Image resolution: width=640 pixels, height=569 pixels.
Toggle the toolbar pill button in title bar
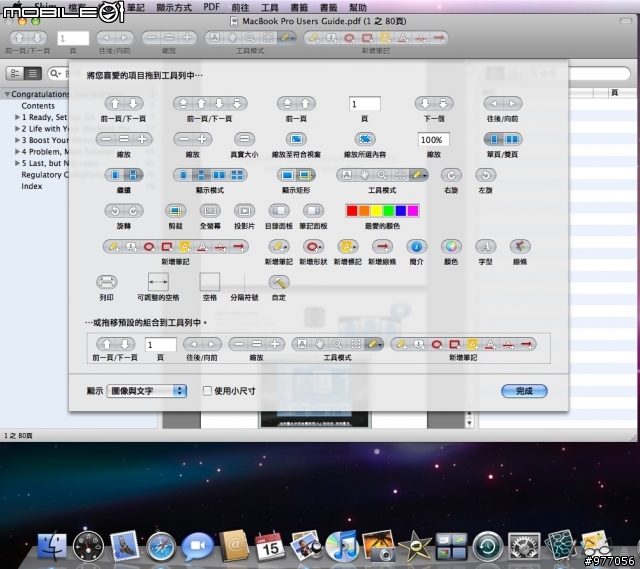click(626, 21)
